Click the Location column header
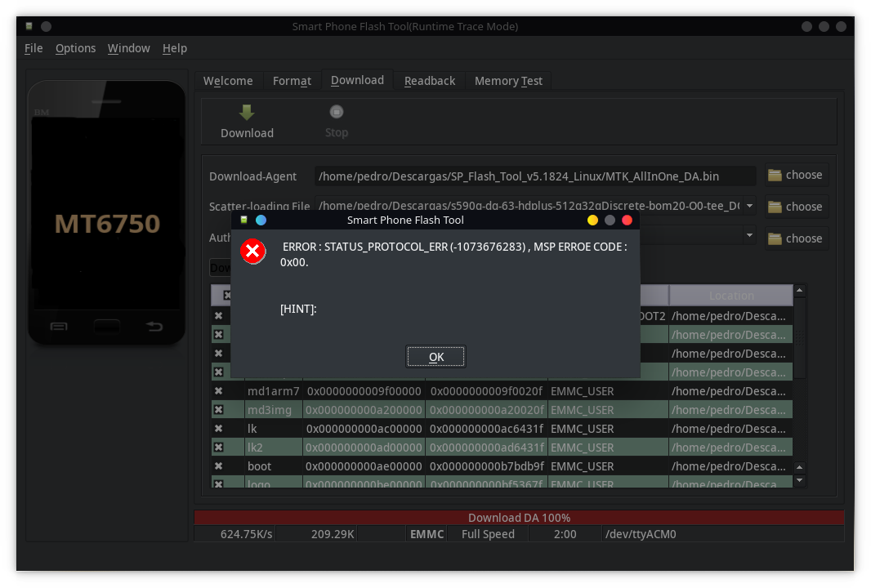This screenshot has height=588, width=871. 731,296
